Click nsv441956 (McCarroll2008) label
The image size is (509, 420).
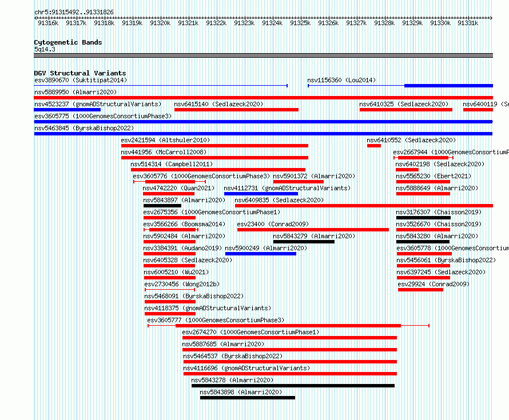click(164, 152)
